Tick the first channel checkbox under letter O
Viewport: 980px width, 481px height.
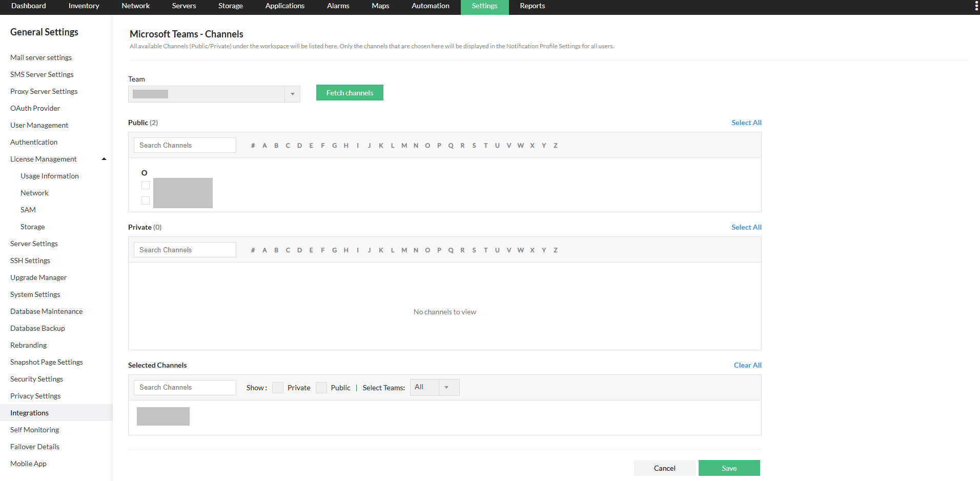click(x=146, y=185)
